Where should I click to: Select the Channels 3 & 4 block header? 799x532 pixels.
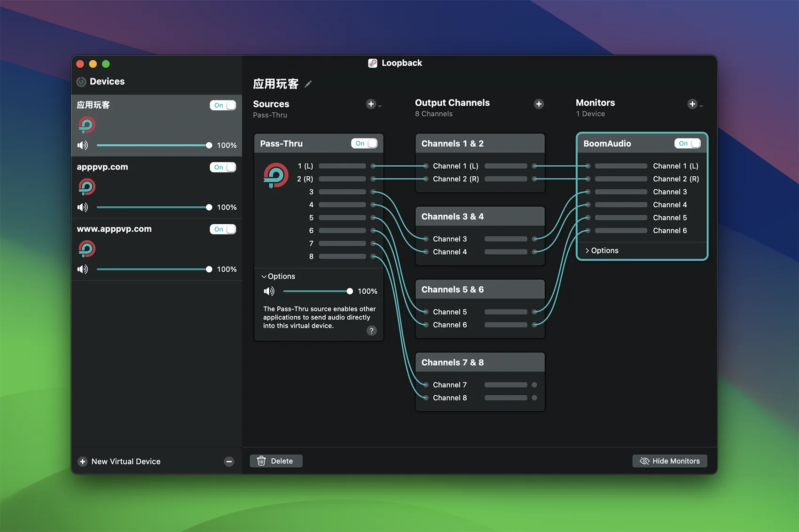[x=480, y=217]
